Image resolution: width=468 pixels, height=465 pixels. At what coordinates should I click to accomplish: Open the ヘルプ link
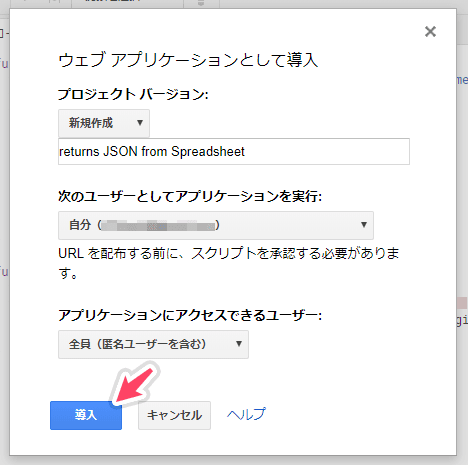coord(246,414)
